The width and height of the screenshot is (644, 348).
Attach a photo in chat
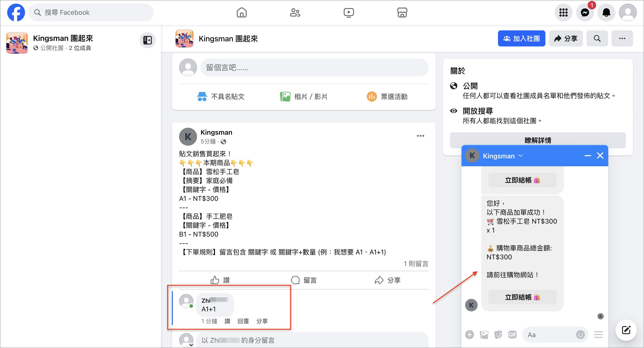tap(484, 335)
